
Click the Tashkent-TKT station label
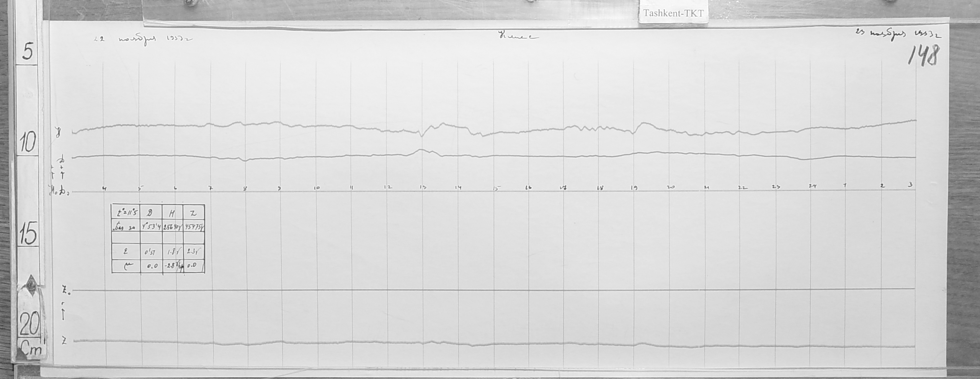click(x=673, y=13)
